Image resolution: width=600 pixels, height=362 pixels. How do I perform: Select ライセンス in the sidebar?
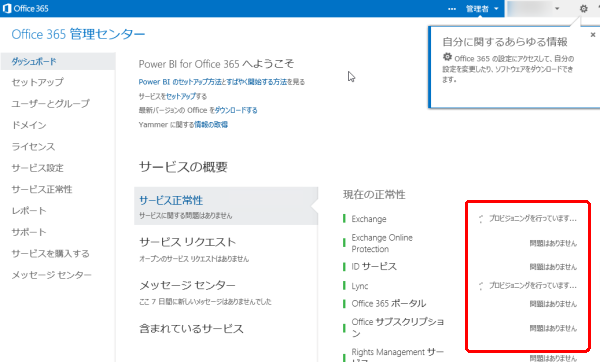(x=33, y=146)
